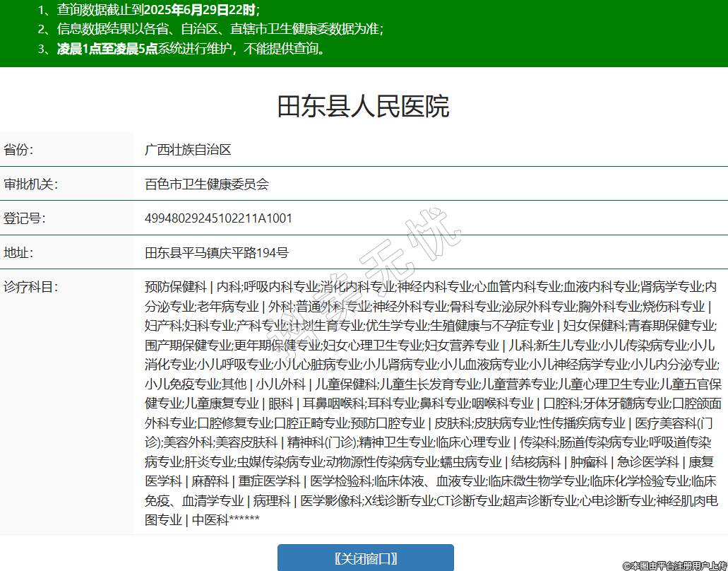Click the 本图由平台注册用户上传 copyright note

coord(674,565)
